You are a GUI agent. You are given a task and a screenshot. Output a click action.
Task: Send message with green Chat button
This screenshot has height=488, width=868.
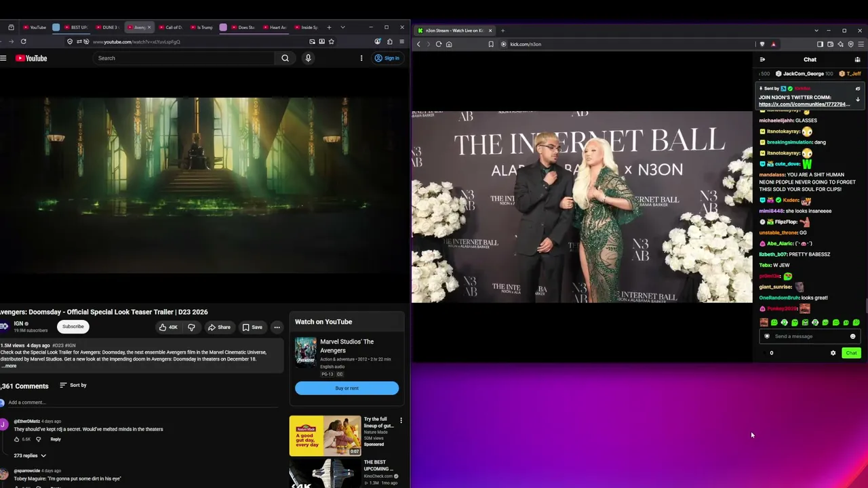(851, 353)
